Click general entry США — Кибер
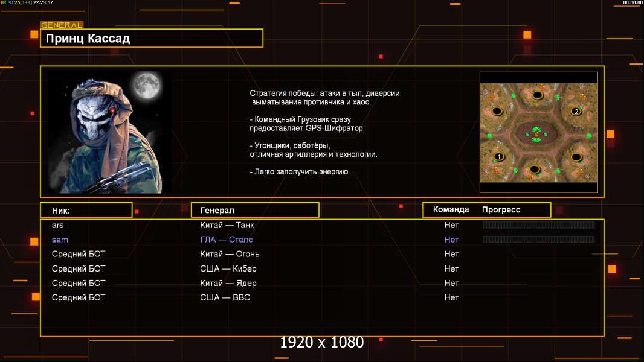Viewport: 644px width, 362px height. click(x=228, y=269)
